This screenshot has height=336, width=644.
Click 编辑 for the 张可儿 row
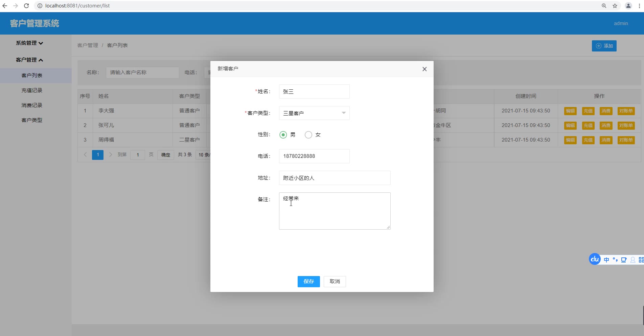(x=570, y=126)
